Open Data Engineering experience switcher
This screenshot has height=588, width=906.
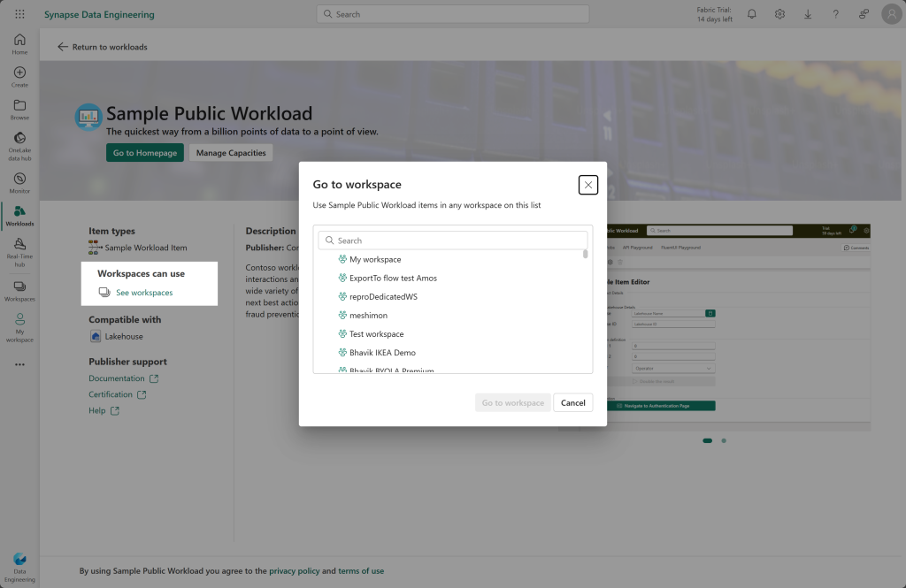coord(19,567)
